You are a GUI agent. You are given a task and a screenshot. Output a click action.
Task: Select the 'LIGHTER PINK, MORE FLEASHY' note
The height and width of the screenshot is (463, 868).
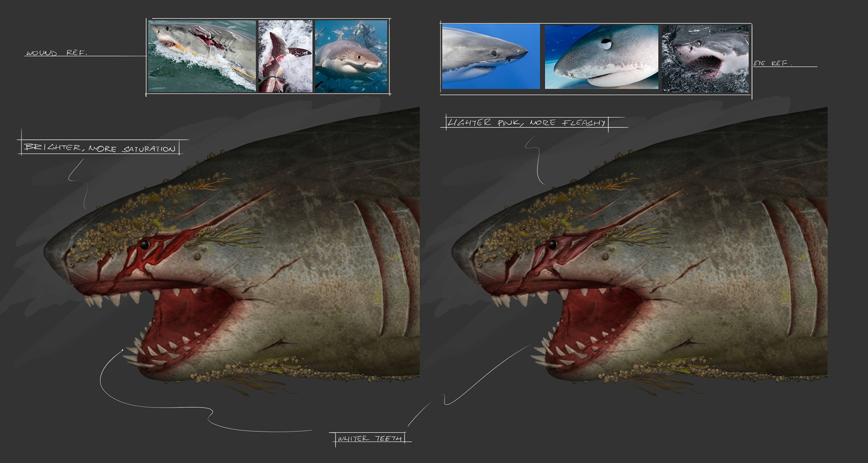(x=527, y=122)
